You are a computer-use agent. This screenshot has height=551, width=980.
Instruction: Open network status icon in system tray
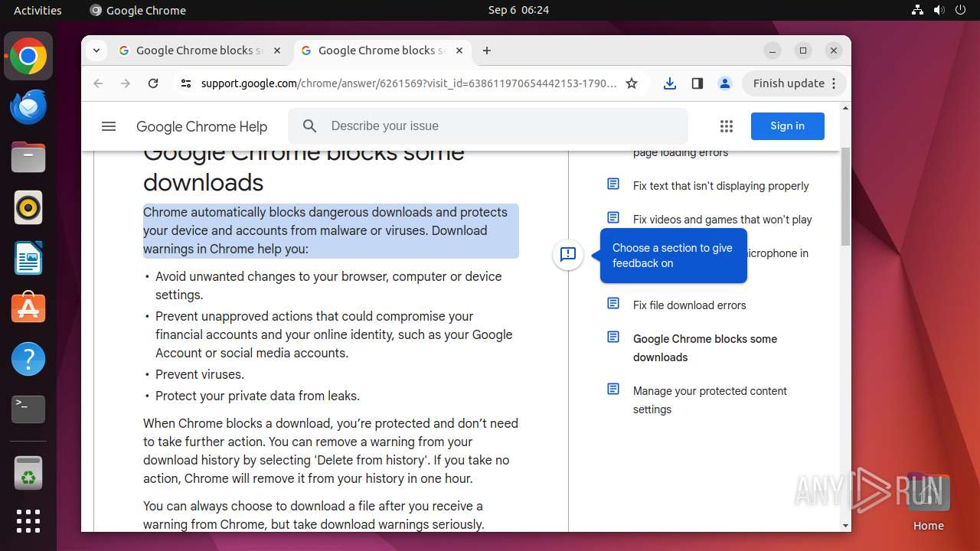(917, 10)
